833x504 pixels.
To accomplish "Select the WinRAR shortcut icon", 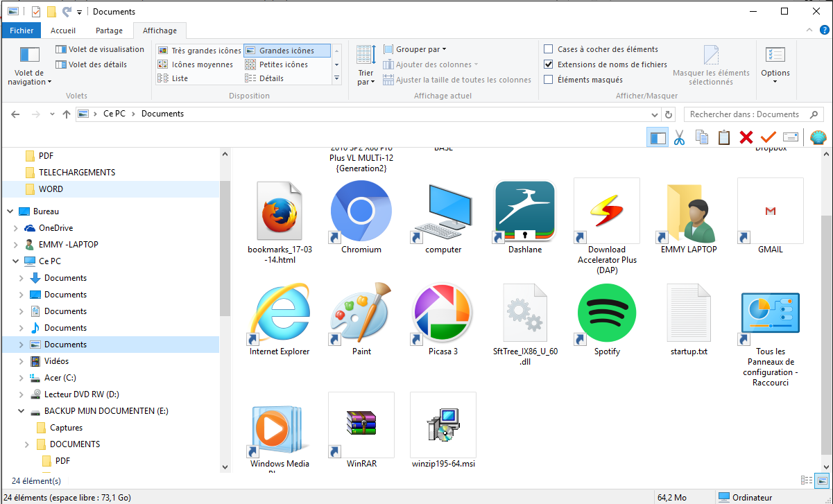I will pos(361,425).
